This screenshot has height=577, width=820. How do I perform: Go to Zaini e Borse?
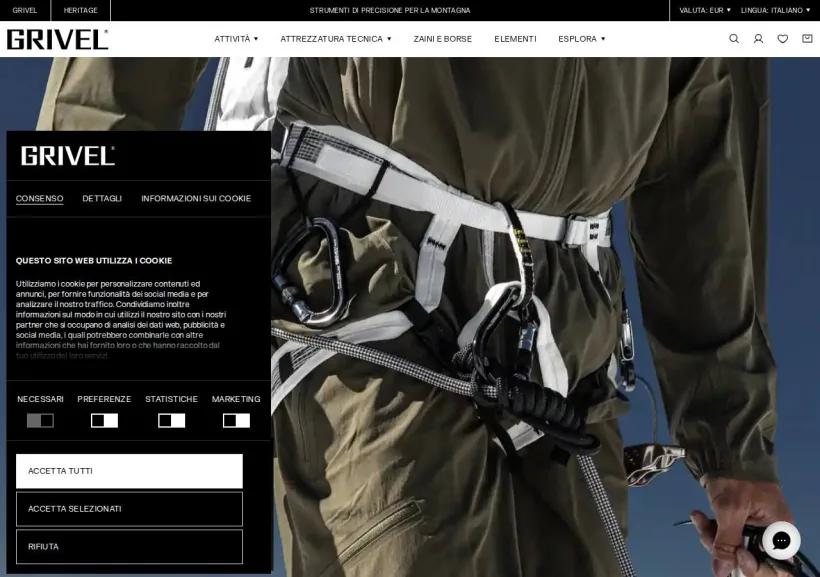click(442, 39)
